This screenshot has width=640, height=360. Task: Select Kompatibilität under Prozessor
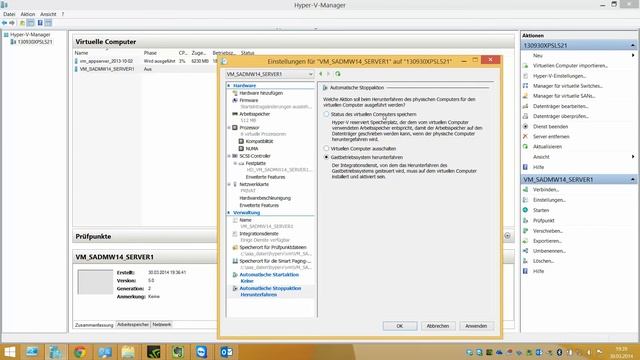click(259, 141)
